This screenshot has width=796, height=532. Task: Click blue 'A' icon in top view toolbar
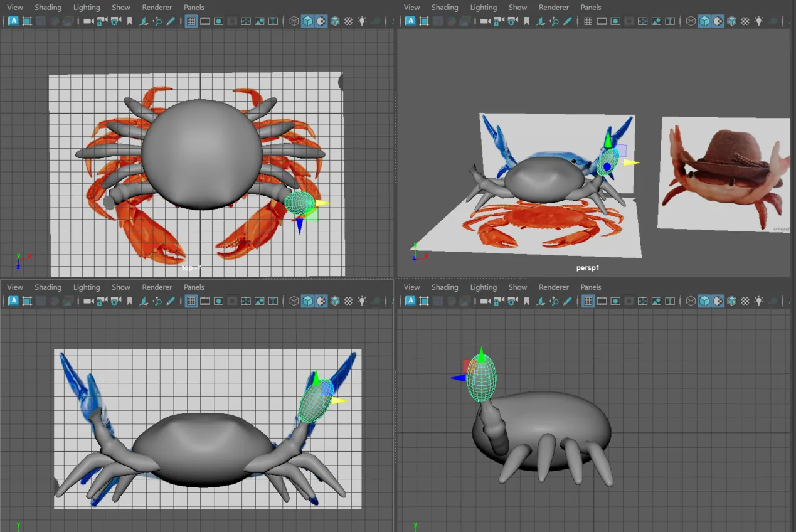click(x=13, y=21)
